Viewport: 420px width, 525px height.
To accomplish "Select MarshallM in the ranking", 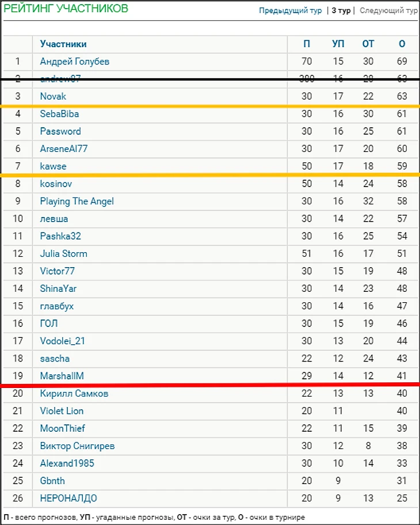I will 62,376.
